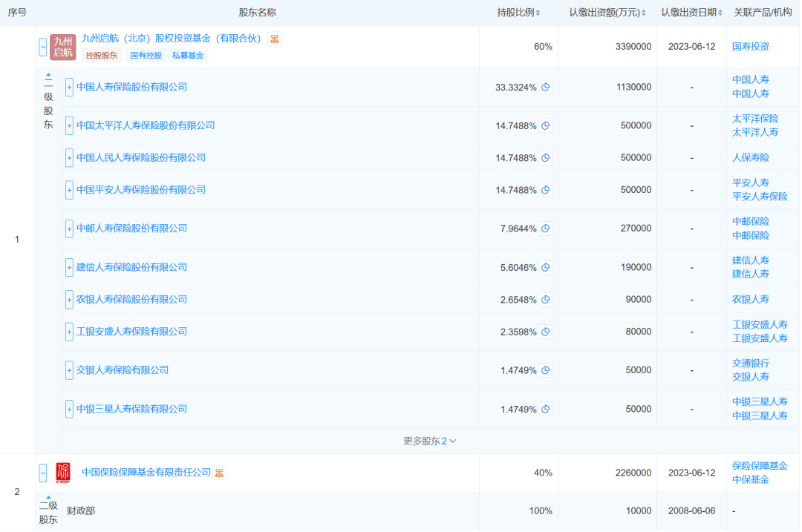Expand 中国平安人寿保险股份有限公司 plus box
Screen dimensions: 802x532
click(x=69, y=190)
